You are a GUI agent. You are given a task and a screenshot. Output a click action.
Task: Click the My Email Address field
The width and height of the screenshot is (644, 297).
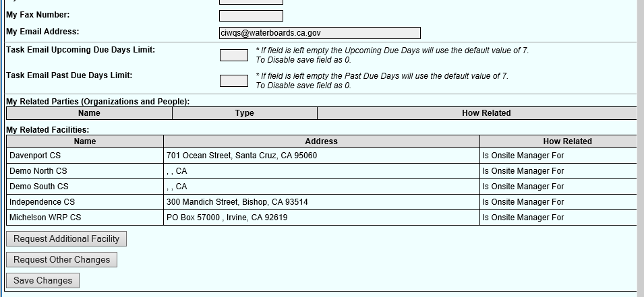point(319,33)
